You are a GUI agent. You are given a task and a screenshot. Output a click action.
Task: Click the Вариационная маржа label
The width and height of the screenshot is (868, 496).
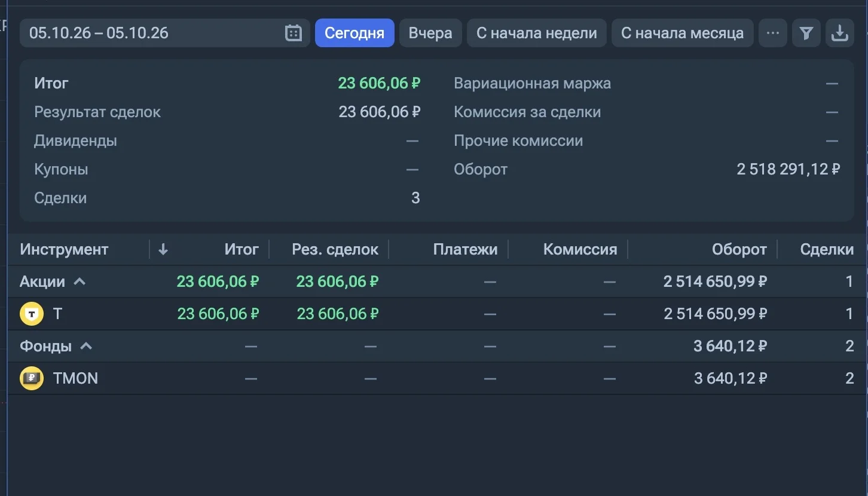click(532, 84)
